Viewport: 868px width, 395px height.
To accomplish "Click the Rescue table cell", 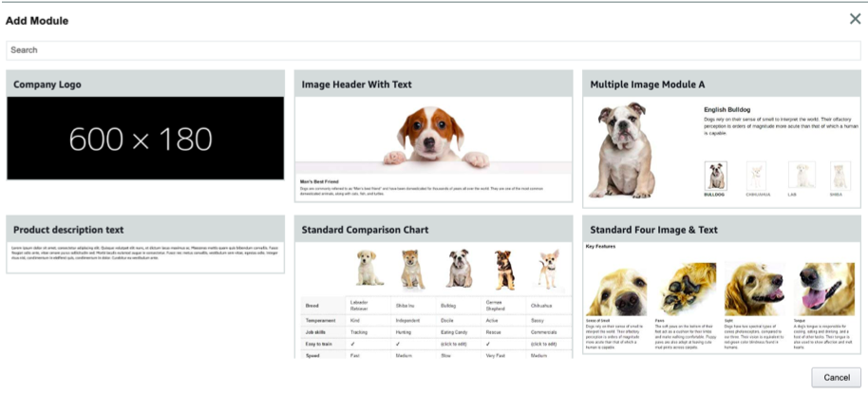I will coord(495,332).
